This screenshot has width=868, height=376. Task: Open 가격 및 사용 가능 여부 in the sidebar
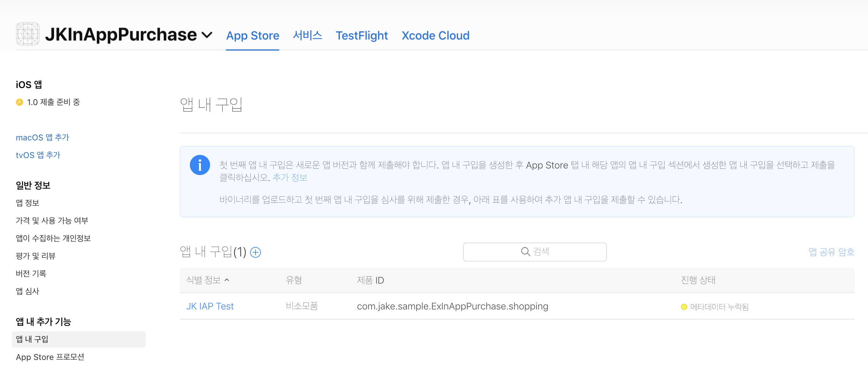coord(52,220)
